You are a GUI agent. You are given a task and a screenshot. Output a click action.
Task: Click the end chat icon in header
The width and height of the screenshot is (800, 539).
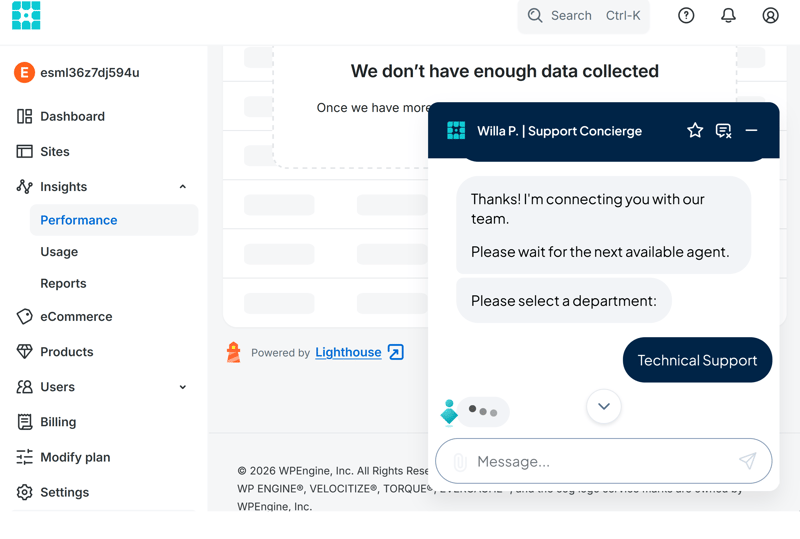[723, 131]
